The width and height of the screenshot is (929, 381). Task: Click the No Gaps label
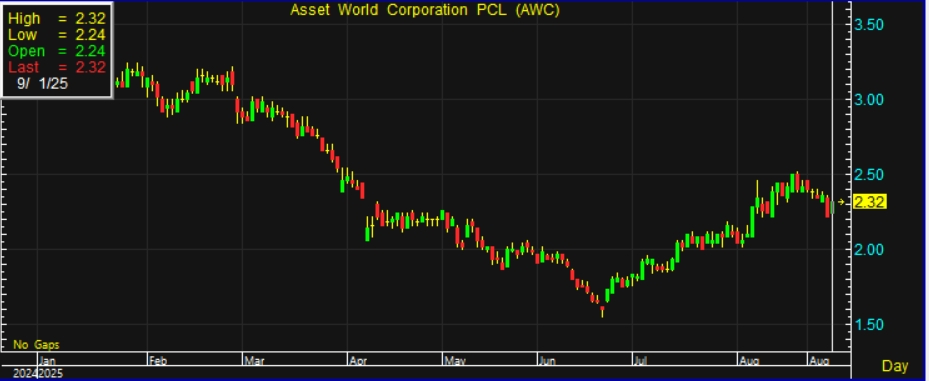tap(36, 344)
